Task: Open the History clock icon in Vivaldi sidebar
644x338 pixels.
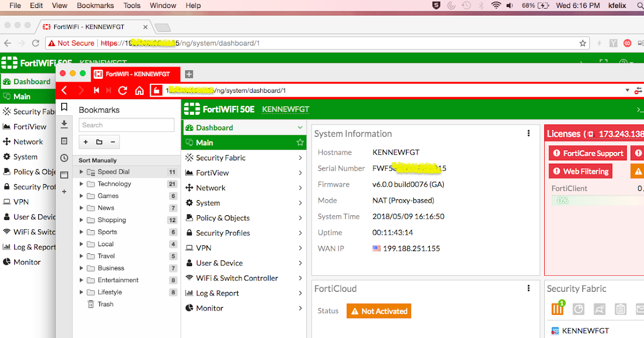Action: click(64, 158)
